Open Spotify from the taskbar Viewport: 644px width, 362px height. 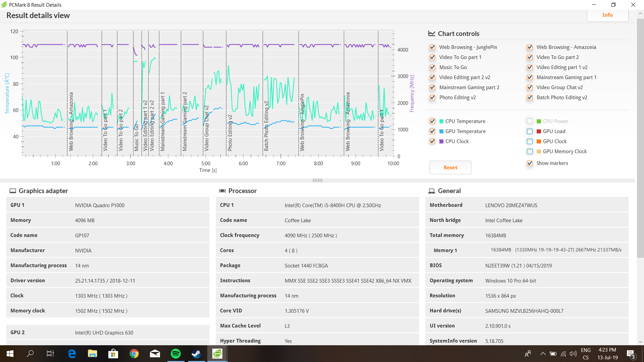click(175, 354)
